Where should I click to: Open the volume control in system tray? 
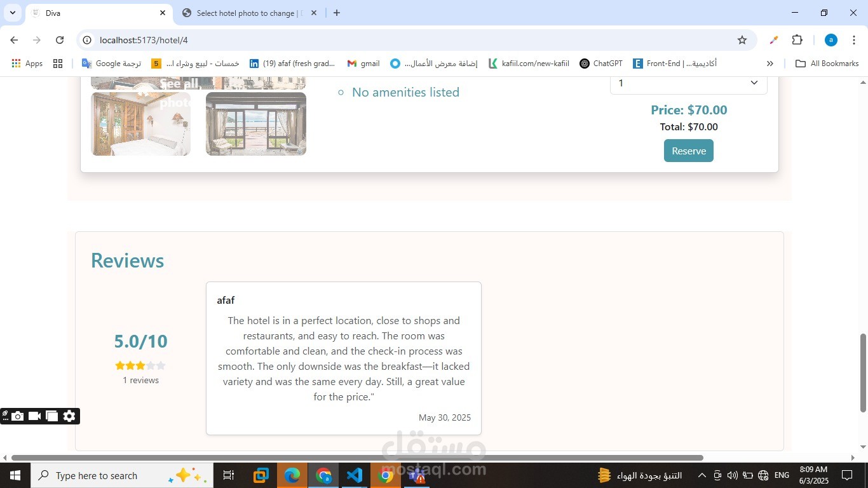tap(732, 475)
